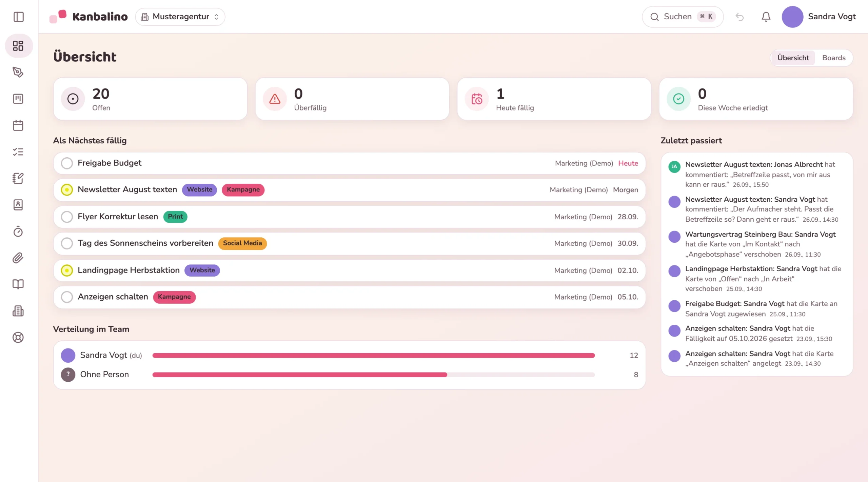Mark Anzeigen schalten as done
The image size is (868, 482).
point(67,297)
